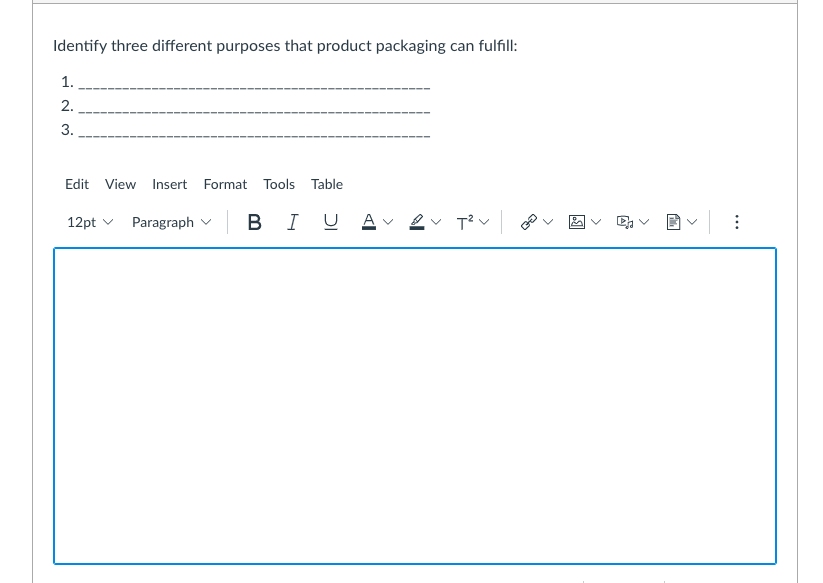Click the superscript button
Viewport: 823px width, 583px height.
pos(465,222)
